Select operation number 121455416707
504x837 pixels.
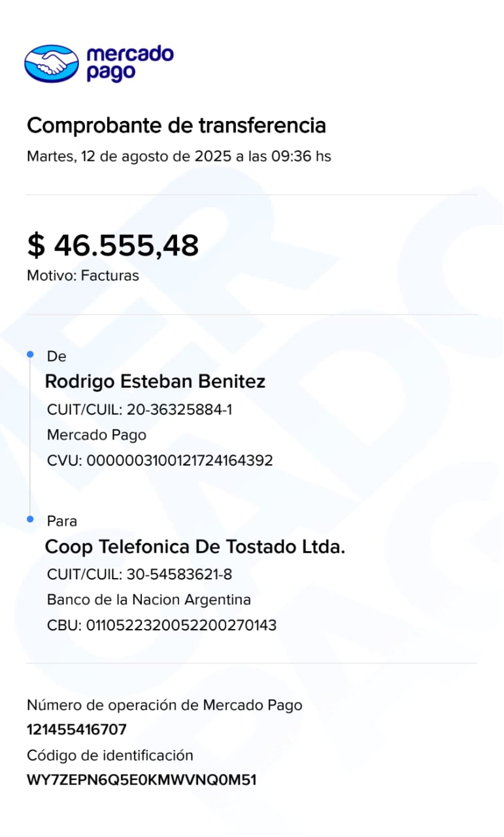76,730
